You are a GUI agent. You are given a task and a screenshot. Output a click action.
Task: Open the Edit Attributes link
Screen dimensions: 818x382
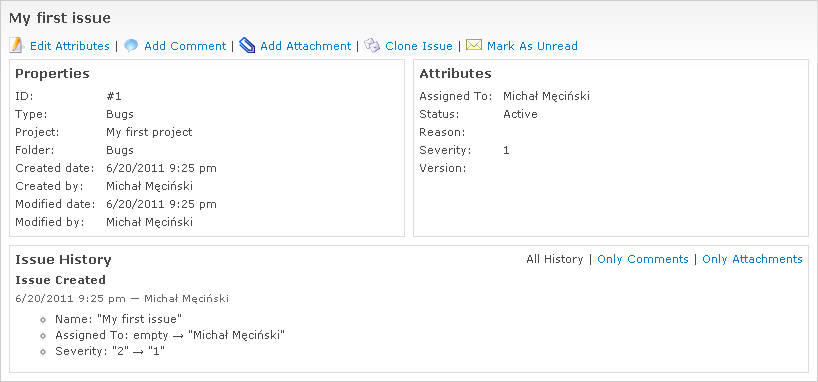tap(70, 46)
